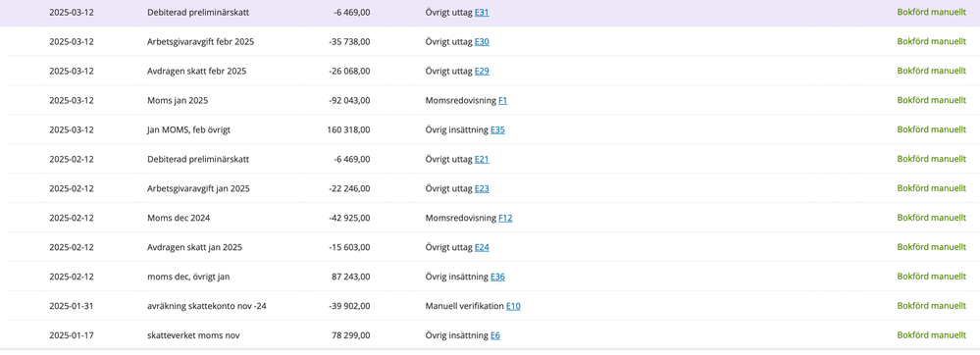Click 'Bokförd manuellt' status in F12 row
The height and width of the screenshot is (355, 980).
coord(931,218)
